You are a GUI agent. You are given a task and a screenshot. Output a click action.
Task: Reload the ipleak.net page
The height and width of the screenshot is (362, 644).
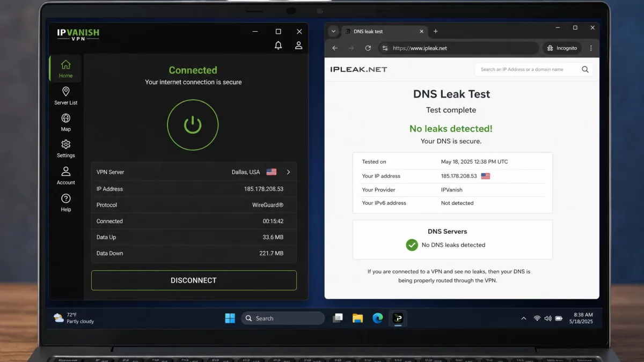click(368, 48)
